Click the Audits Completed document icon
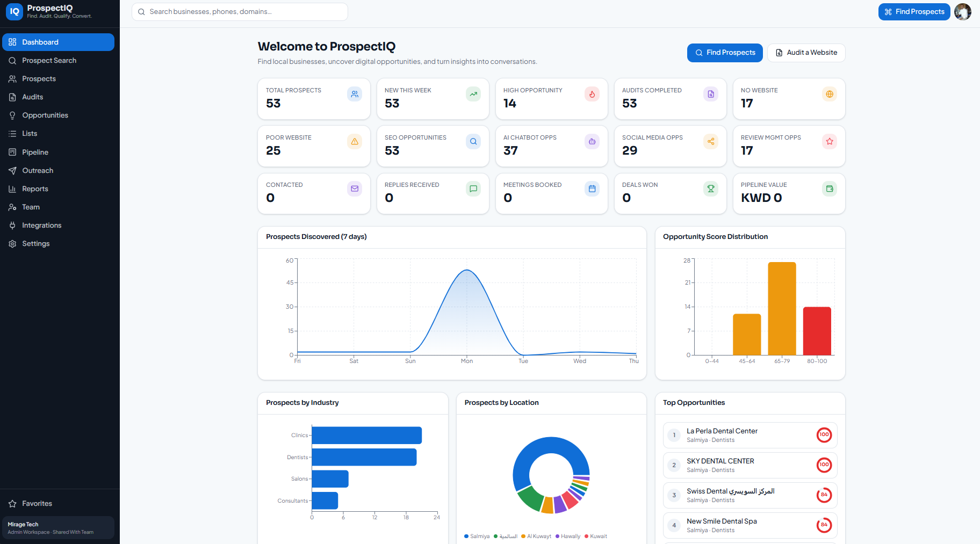980x544 pixels. pos(711,94)
